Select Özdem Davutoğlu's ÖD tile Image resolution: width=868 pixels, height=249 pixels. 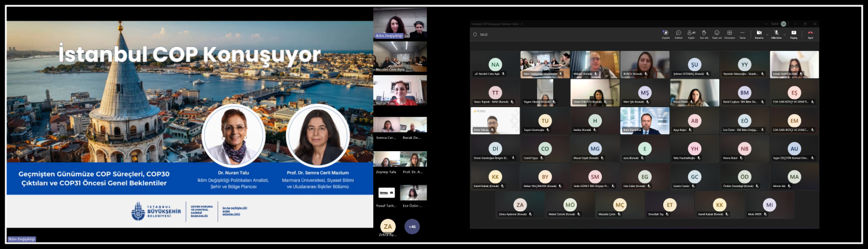tap(745, 177)
